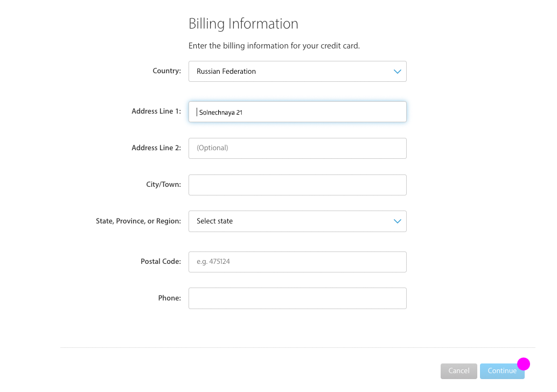The height and width of the screenshot is (392, 557).
Task: Click the "State, Province, or Region:" label
Action: (x=138, y=221)
